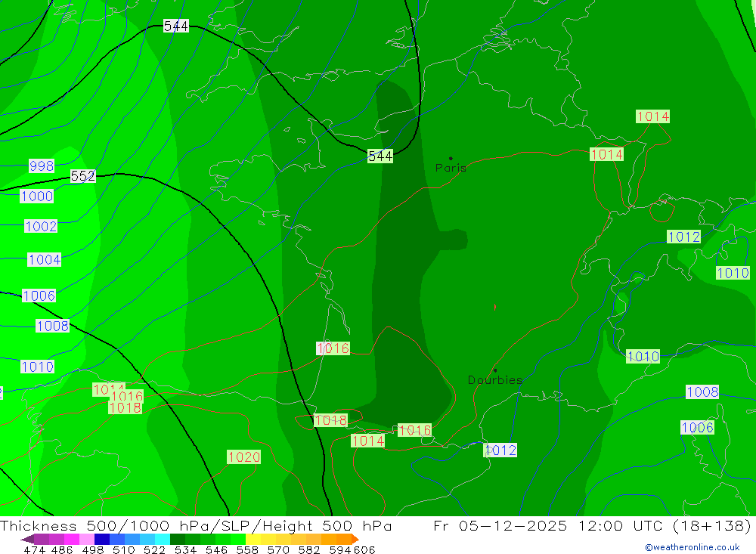Click the forecast date 'Fr 05-12-2025'
The image size is (756, 554).
500,526
